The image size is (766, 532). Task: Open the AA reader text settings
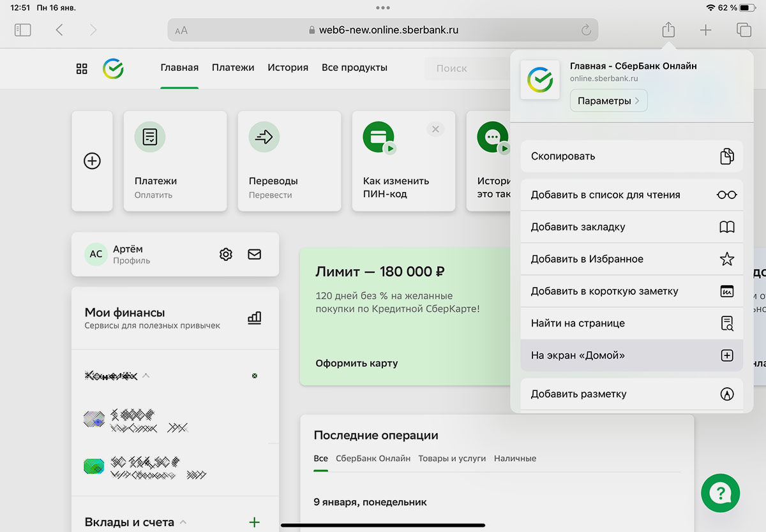[x=181, y=30]
